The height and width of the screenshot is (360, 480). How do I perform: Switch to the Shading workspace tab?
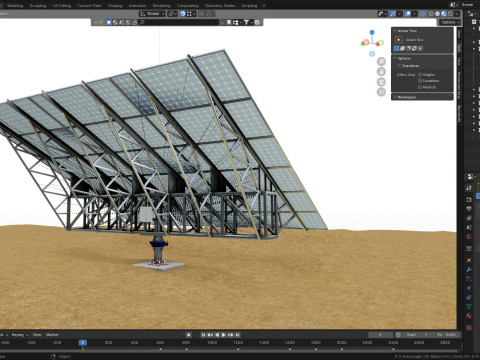[115, 6]
